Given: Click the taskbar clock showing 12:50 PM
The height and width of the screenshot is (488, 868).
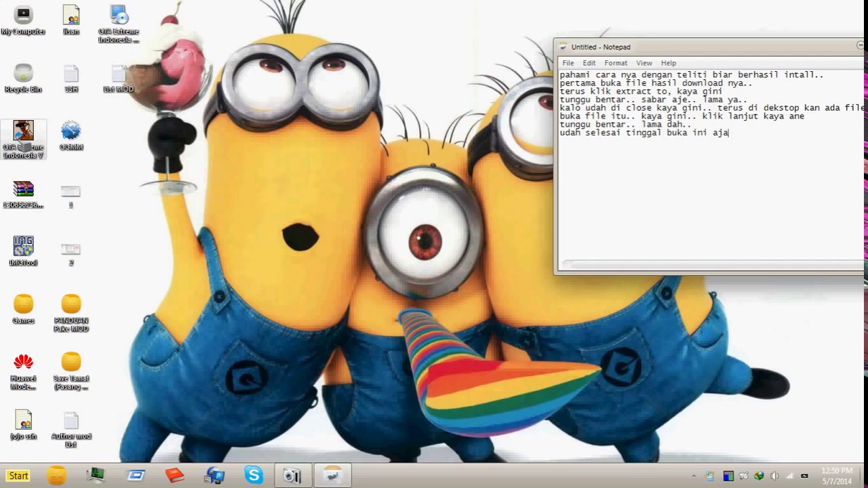Looking at the screenshot, I should pyautogui.click(x=836, y=476).
